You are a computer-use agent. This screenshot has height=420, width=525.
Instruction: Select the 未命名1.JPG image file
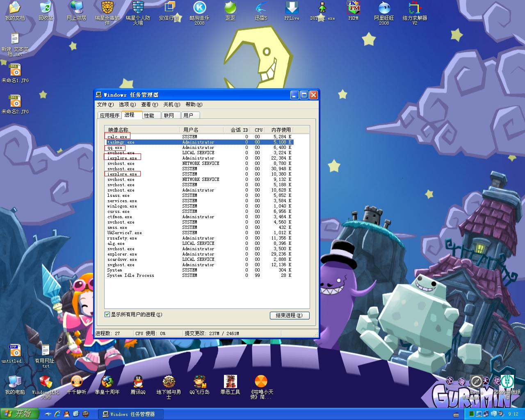click(15, 73)
